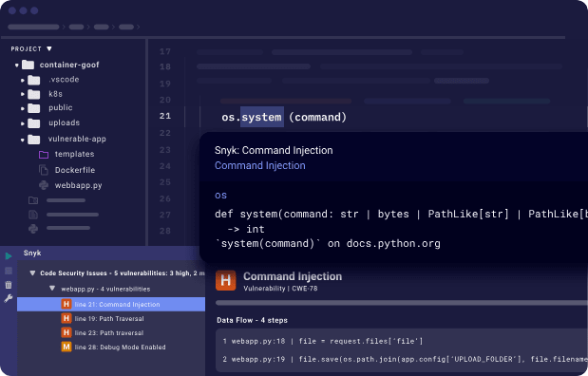Viewport: 588px width, 376px height.
Task: Click data flow step 2 webapp.py:19
Action: coord(405,359)
